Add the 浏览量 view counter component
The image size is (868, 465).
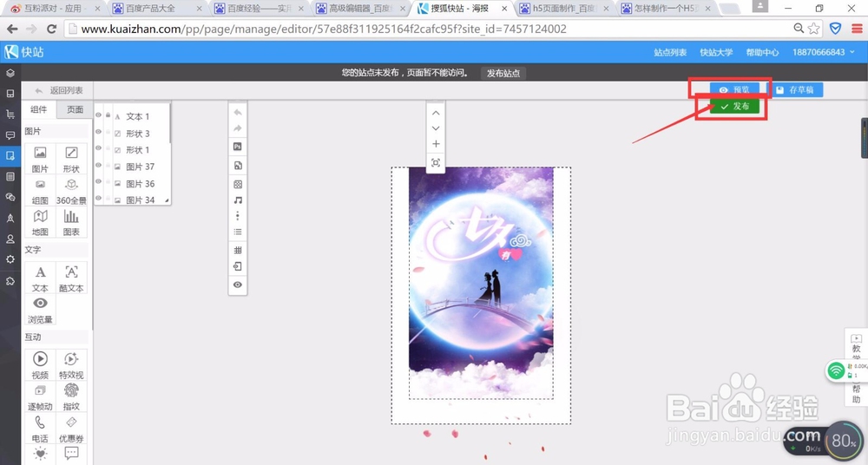tap(40, 310)
